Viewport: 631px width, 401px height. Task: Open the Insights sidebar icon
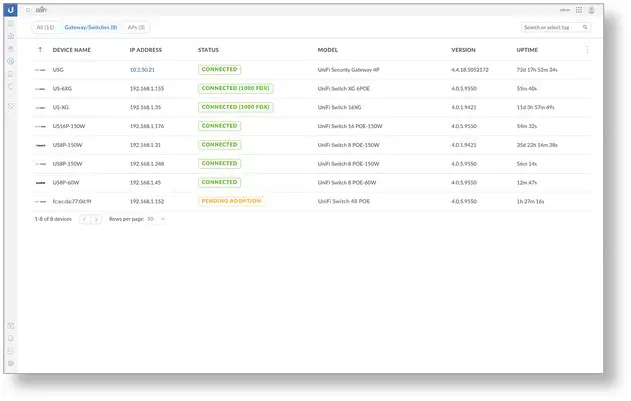(11, 87)
